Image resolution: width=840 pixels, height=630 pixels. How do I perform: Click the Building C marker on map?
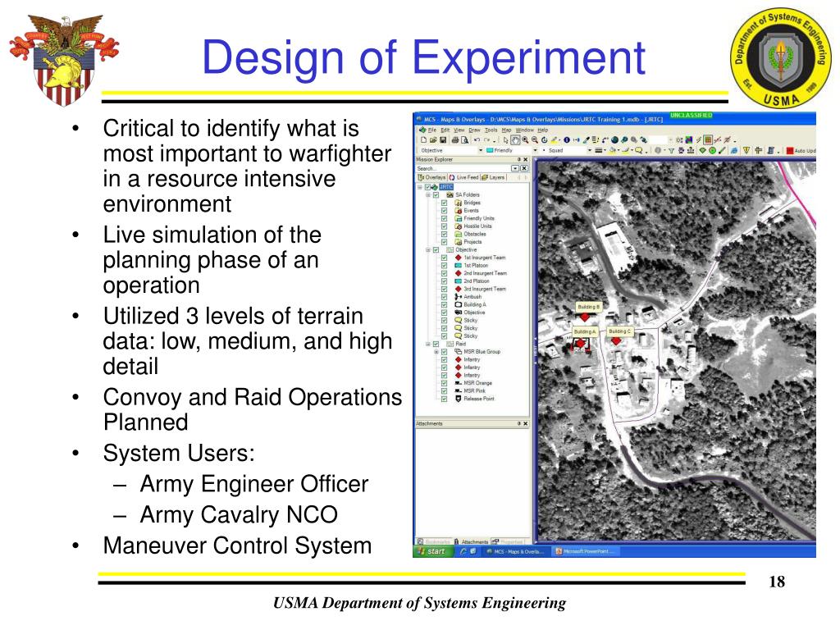(616, 341)
